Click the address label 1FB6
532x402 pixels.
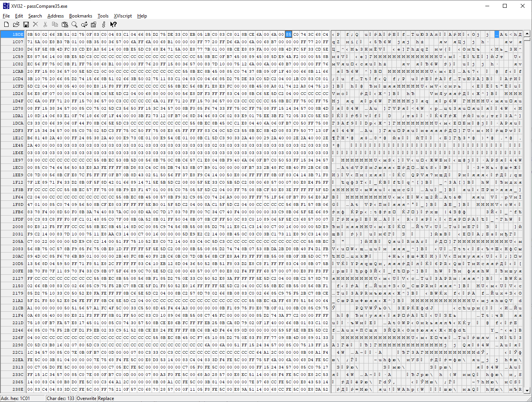point(18,212)
